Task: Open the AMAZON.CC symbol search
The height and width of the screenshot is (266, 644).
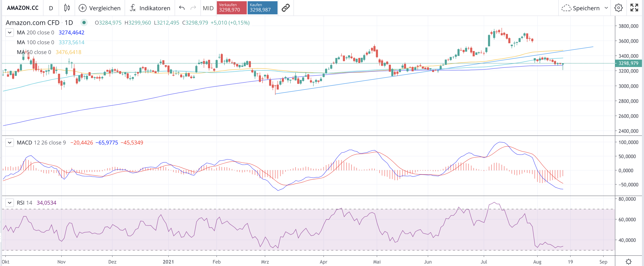Action: (x=23, y=8)
